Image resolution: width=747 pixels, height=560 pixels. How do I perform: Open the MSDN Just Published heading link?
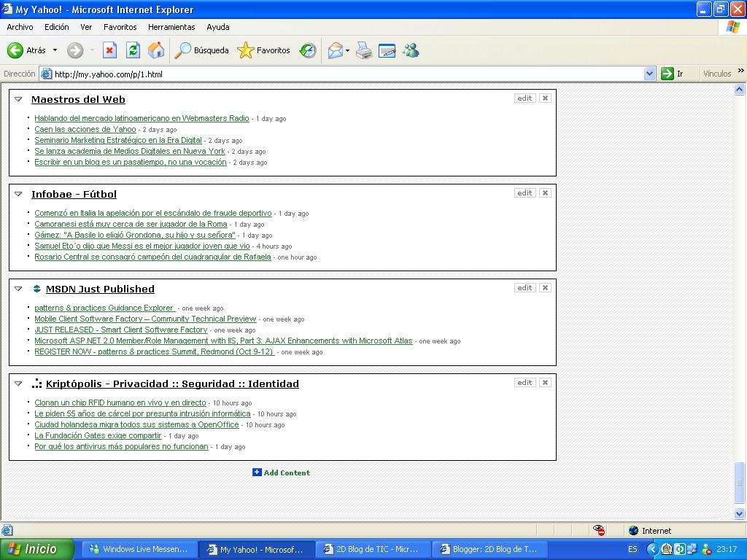100,289
